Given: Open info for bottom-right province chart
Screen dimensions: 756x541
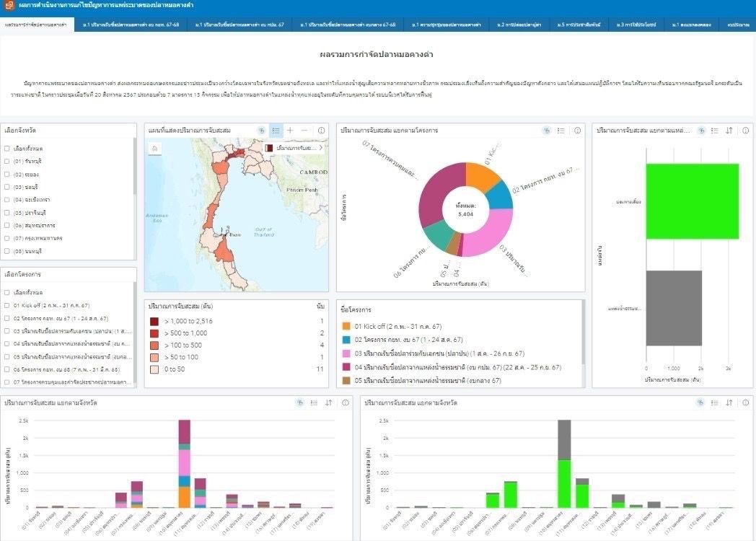Looking at the screenshot, I should click(x=747, y=403).
